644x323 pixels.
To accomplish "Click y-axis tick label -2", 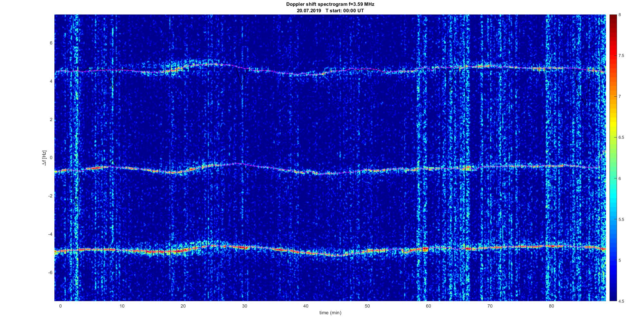I will pyautogui.click(x=50, y=196).
